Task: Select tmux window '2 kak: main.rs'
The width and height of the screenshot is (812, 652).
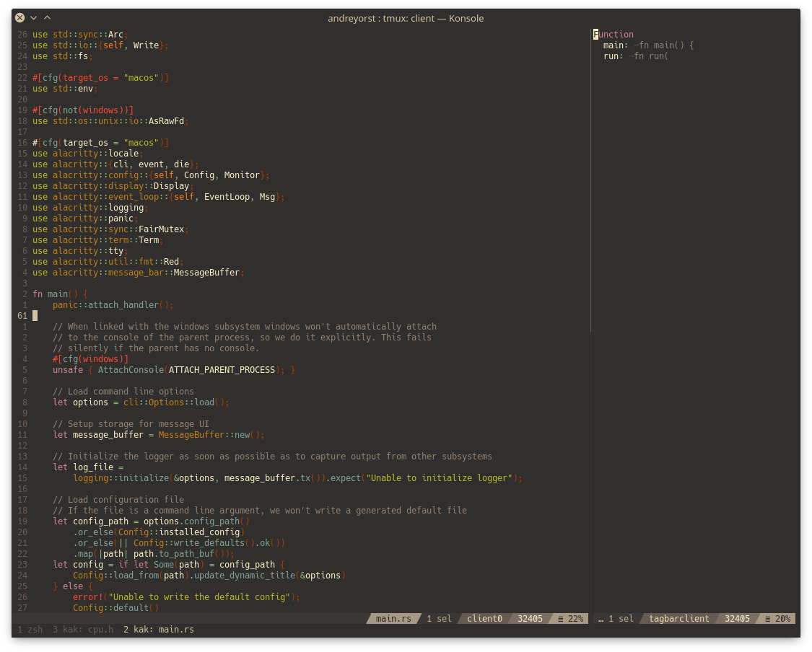Action: [159, 629]
